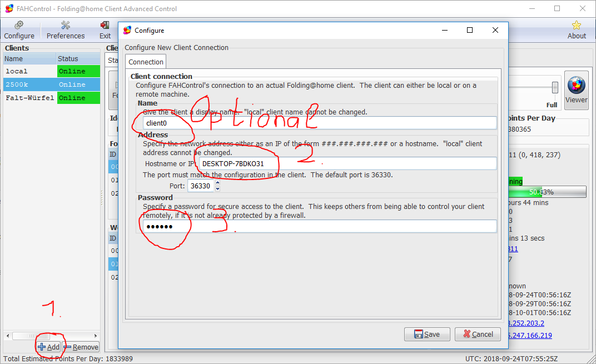Select the Connection tab
Viewport: 596px width, 364px height.
click(146, 62)
